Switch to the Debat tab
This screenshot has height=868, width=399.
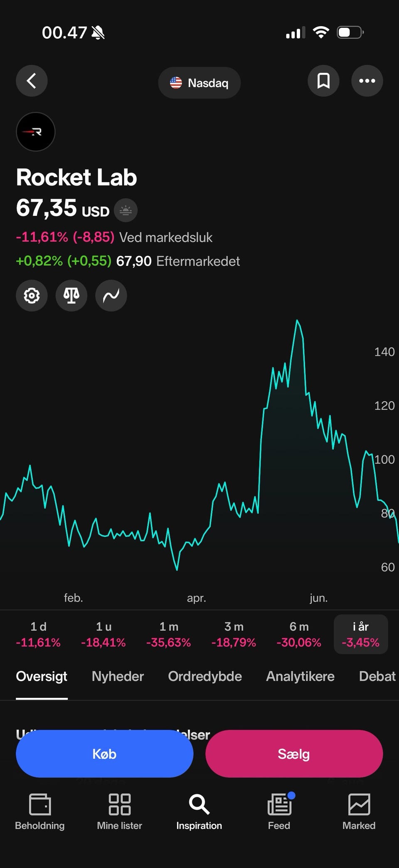click(377, 676)
